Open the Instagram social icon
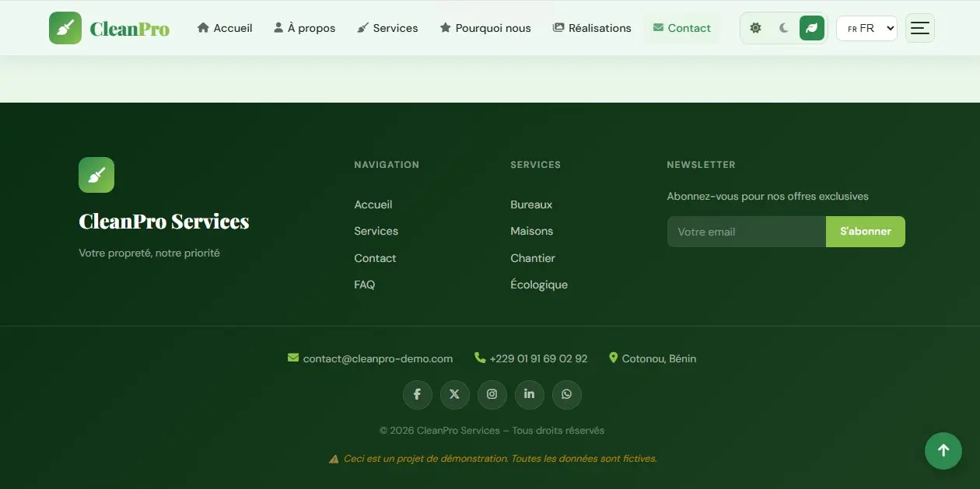This screenshot has height=489, width=980. click(492, 394)
